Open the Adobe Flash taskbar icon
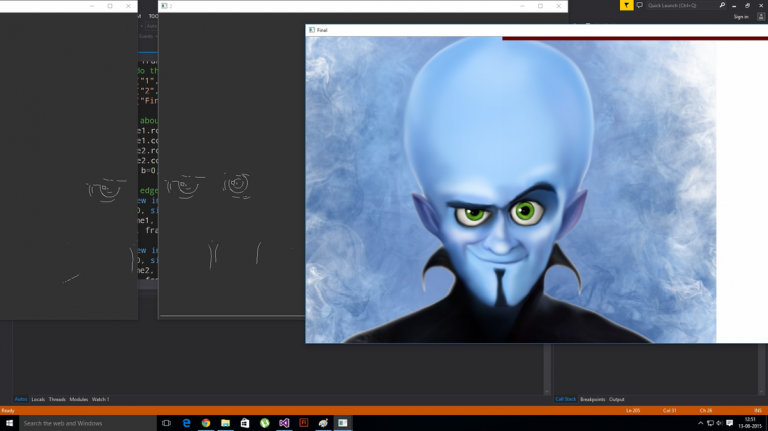This screenshot has width=768, height=431. (304, 423)
